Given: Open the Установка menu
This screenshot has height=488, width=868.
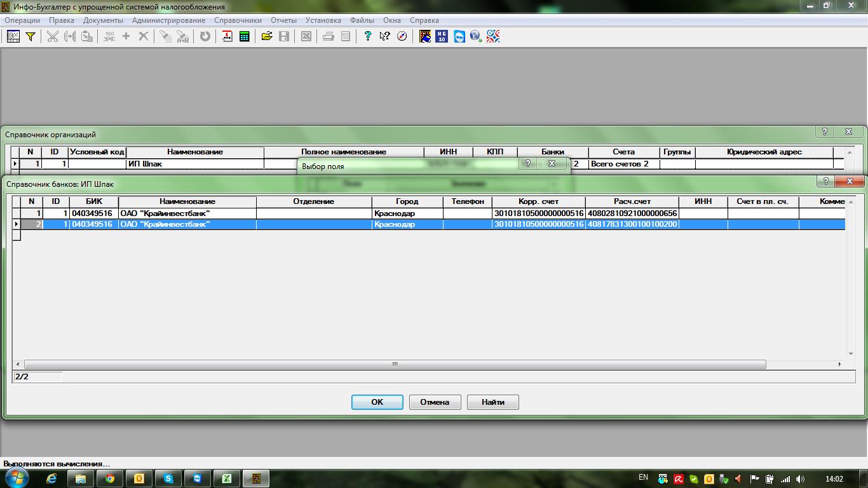Looking at the screenshot, I should pos(323,20).
